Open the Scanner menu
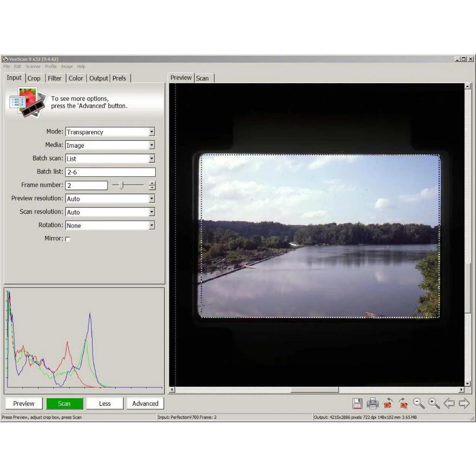Image resolution: width=476 pixels, height=476 pixels. (x=33, y=66)
